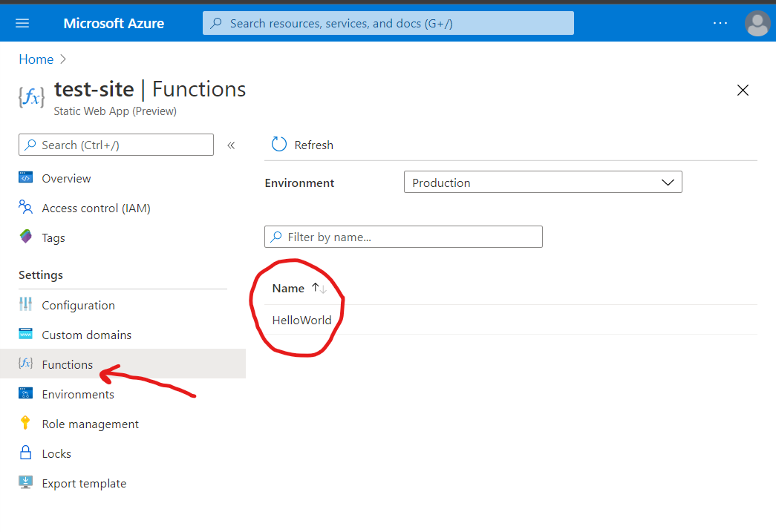The width and height of the screenshot is (776, 532).
Task: Click the Configuration sliders icon
Action: pos(26,304)
